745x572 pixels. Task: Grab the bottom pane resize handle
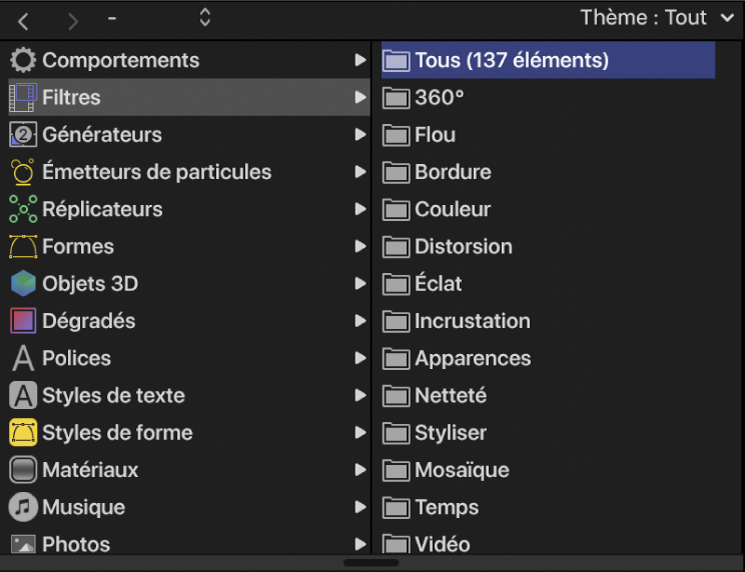371,563
